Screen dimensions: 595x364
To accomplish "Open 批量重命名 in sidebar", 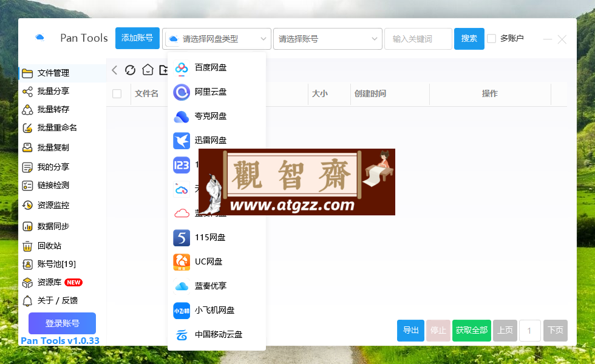I will [x=62, y=127].
